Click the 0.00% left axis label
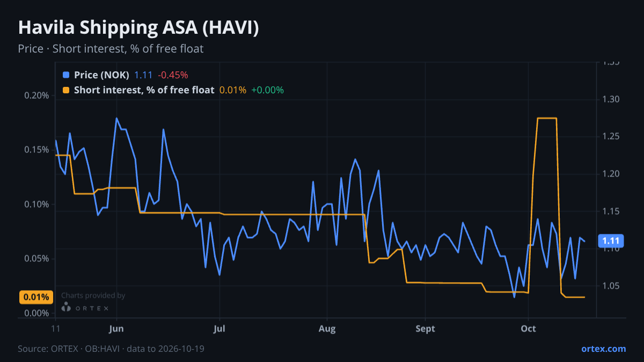Viewport: 644px width, 362px height. pos(36,313)
